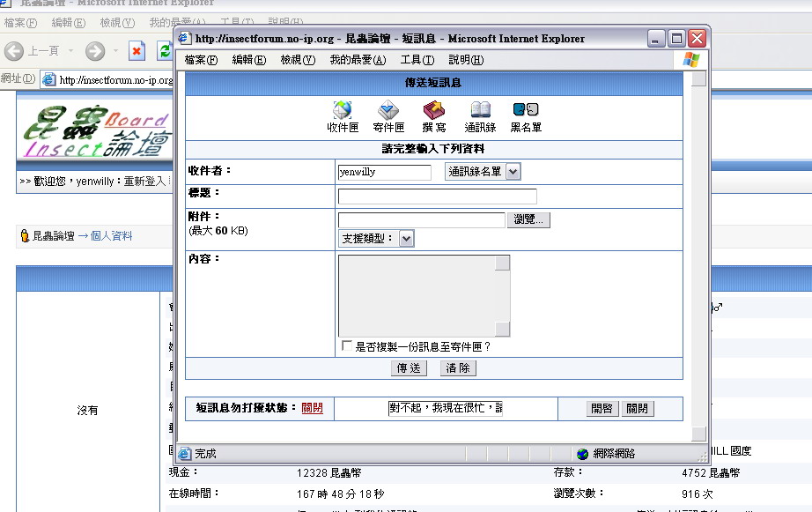Click the stop button in browser toolbar

137,51
